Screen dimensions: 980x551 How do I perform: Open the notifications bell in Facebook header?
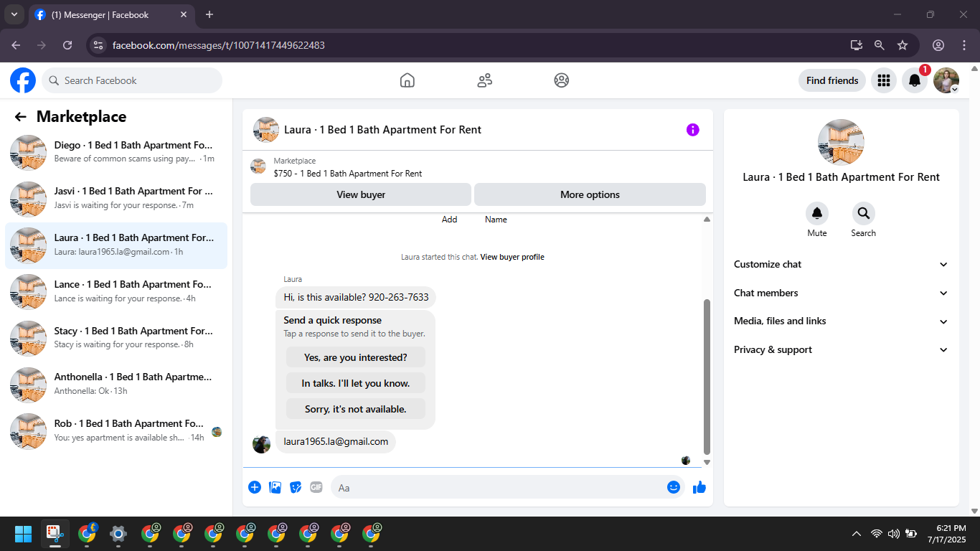(x=915, y=80)
